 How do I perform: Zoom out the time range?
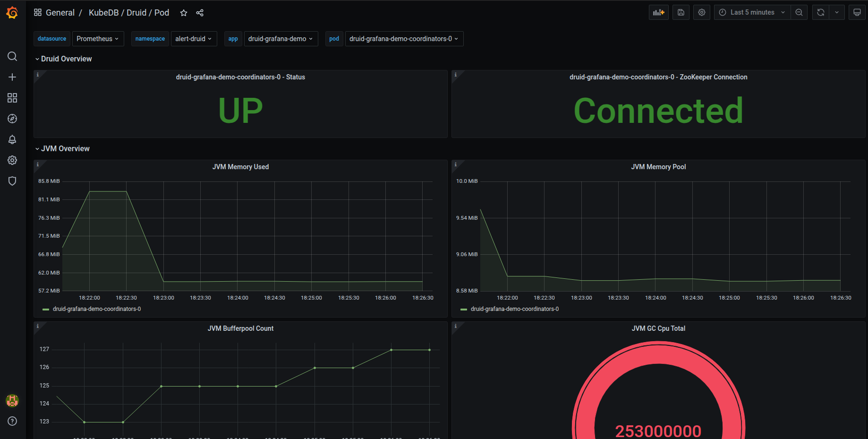pyautogui.click(x=799, y=12)
